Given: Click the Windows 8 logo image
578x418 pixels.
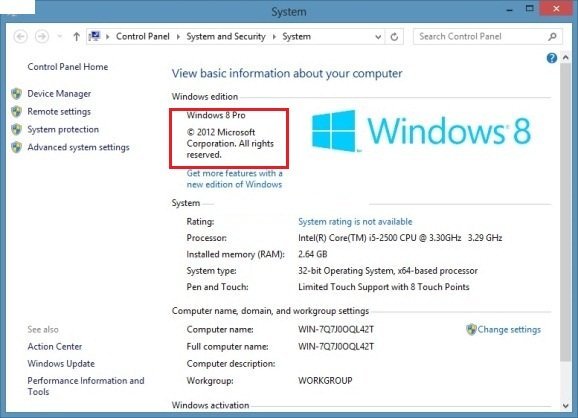Looking at the screenshot, I should click(x=421, y=130).
